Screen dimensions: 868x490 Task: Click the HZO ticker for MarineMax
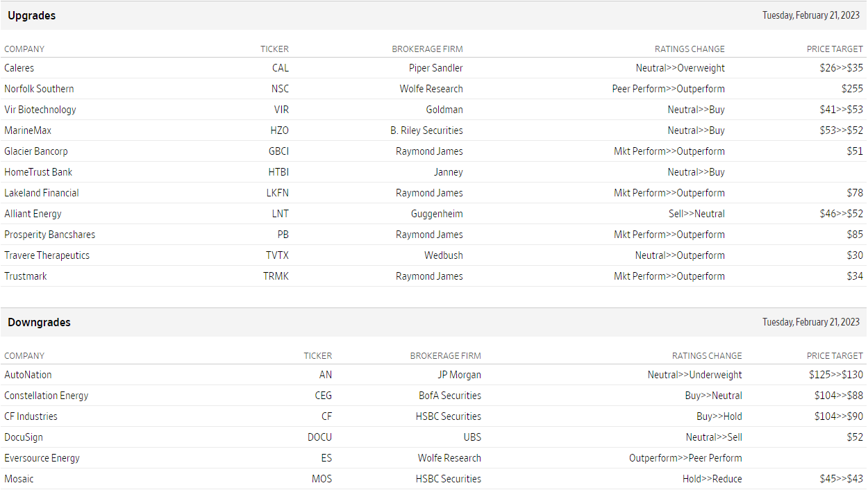(279, 130)
